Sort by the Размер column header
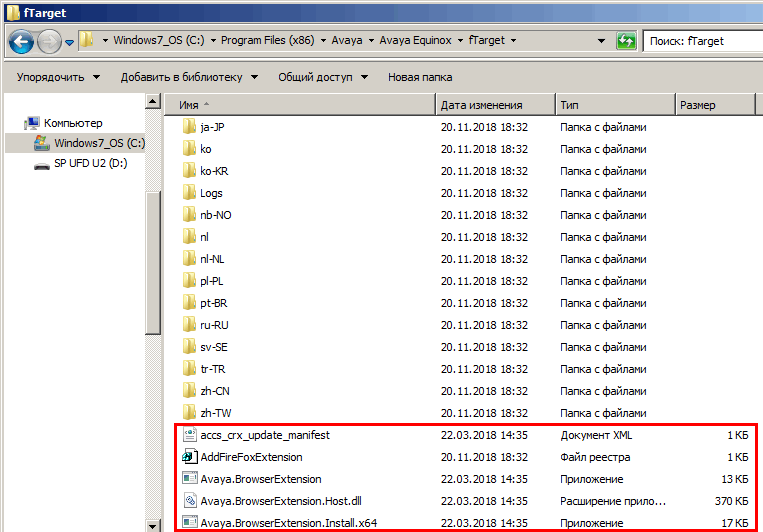Image resolution: width=763 pixels, height=532 pixels. (x=697, y=105)
